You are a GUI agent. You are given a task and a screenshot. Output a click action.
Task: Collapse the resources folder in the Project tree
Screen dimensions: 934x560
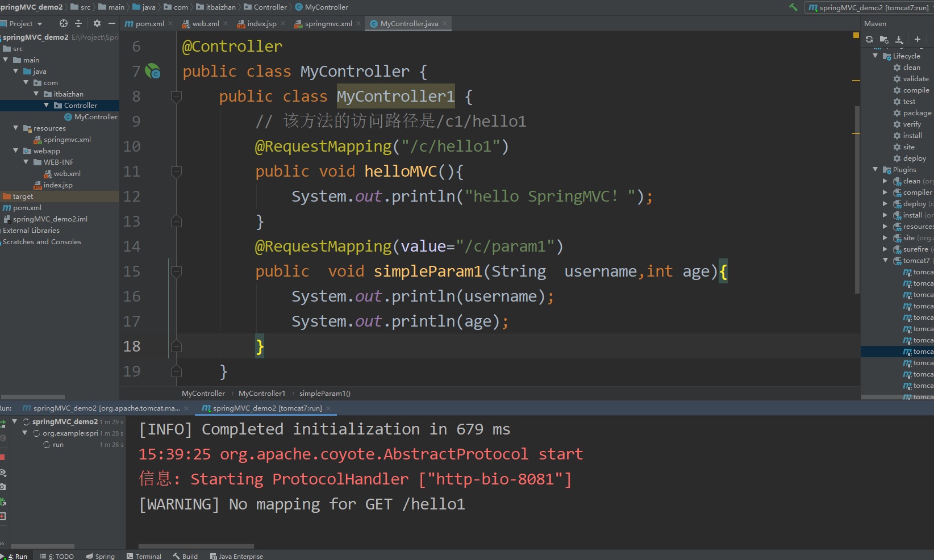[x=16, y=128]
